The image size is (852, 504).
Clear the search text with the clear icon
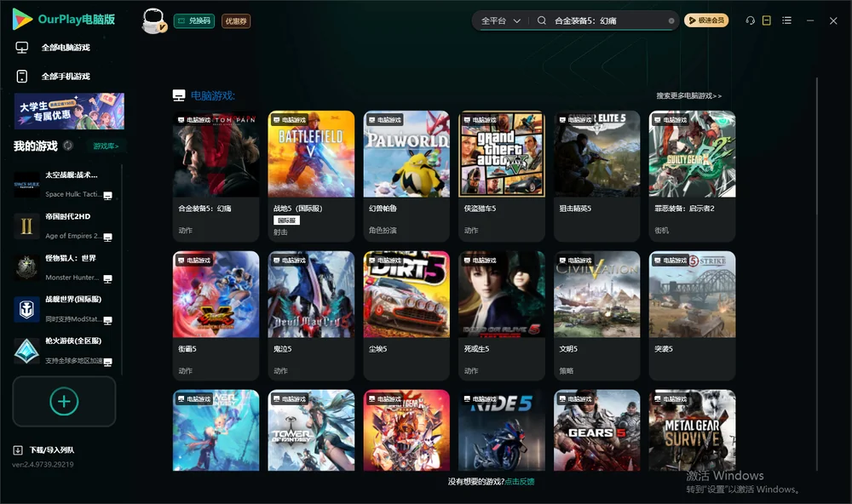tap(671, 21)
